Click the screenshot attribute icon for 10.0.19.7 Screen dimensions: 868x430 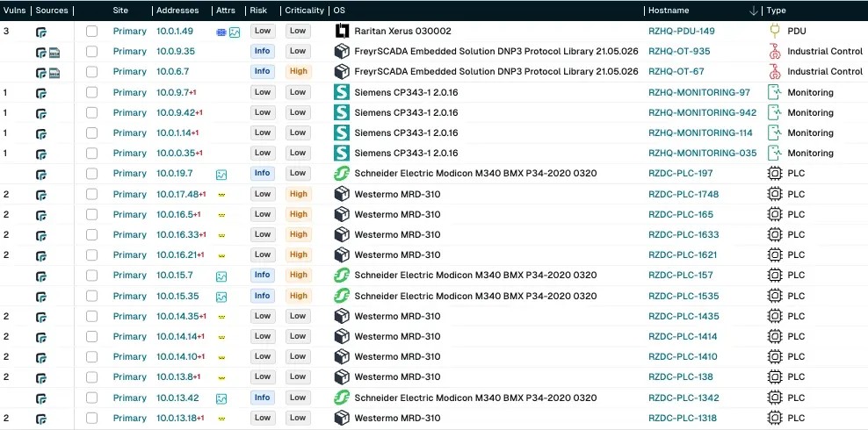point(222,175)
